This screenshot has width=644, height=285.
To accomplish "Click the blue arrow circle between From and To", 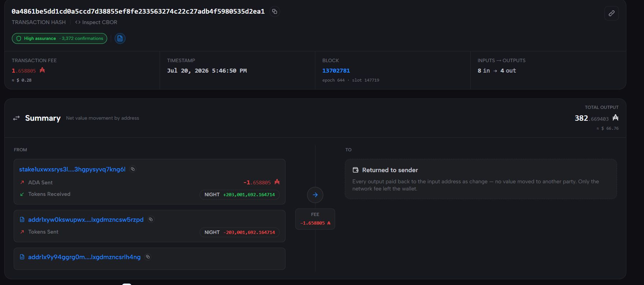I will point(315,195).
